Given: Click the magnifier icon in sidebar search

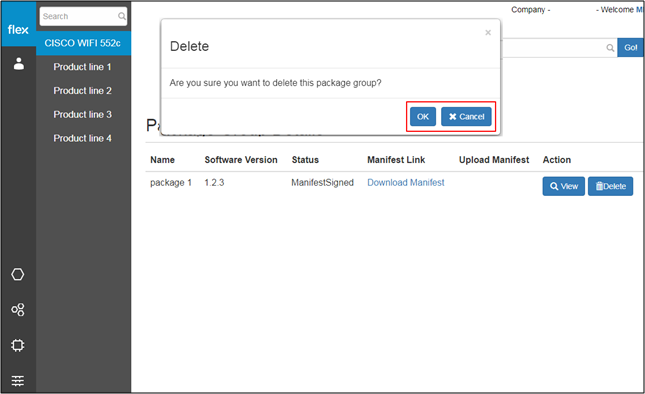Looking at the screenshot, I should (x=121, y=16).
